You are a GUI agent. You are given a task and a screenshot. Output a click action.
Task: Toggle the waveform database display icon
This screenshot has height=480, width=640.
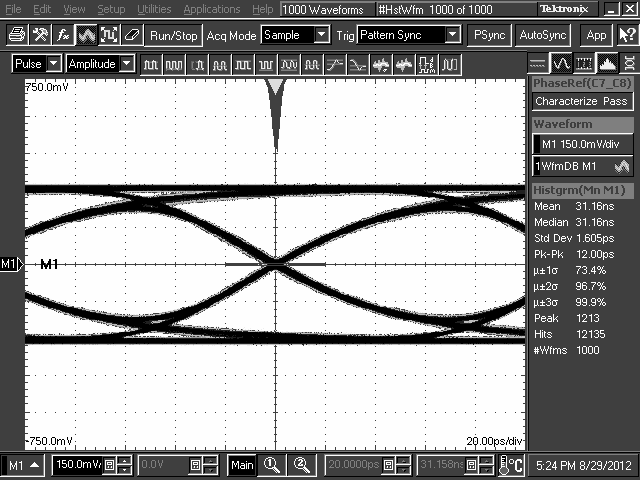(x=86, y=36)
